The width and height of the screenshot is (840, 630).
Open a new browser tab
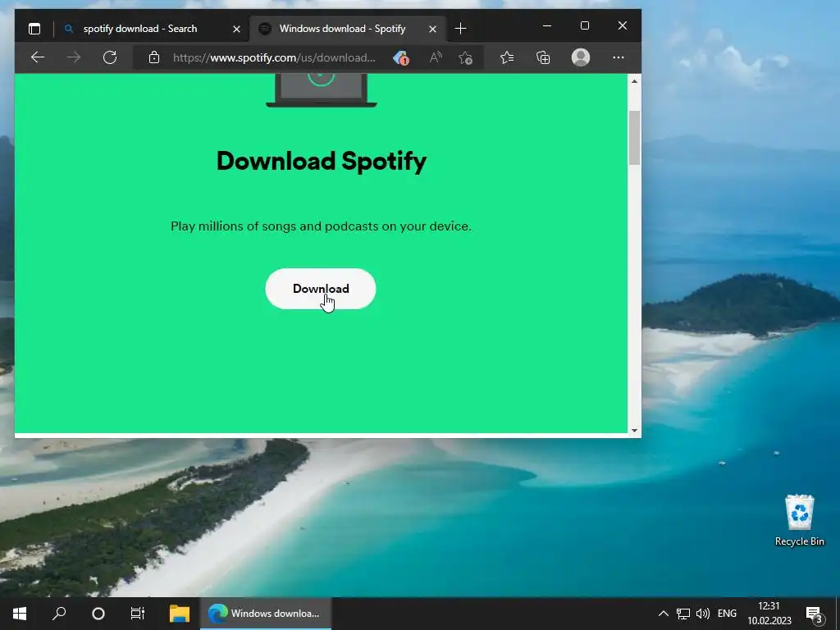pyautogui.click(x=460, y=29)
